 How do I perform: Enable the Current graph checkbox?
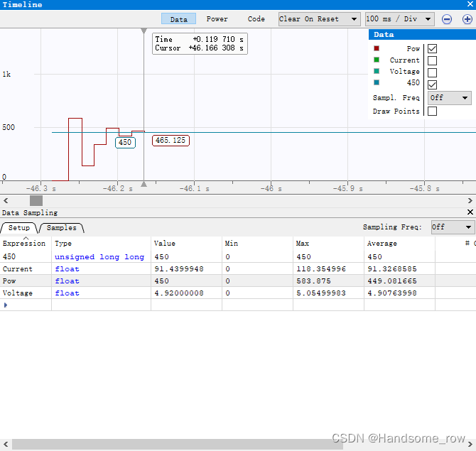tap(432, 60)
